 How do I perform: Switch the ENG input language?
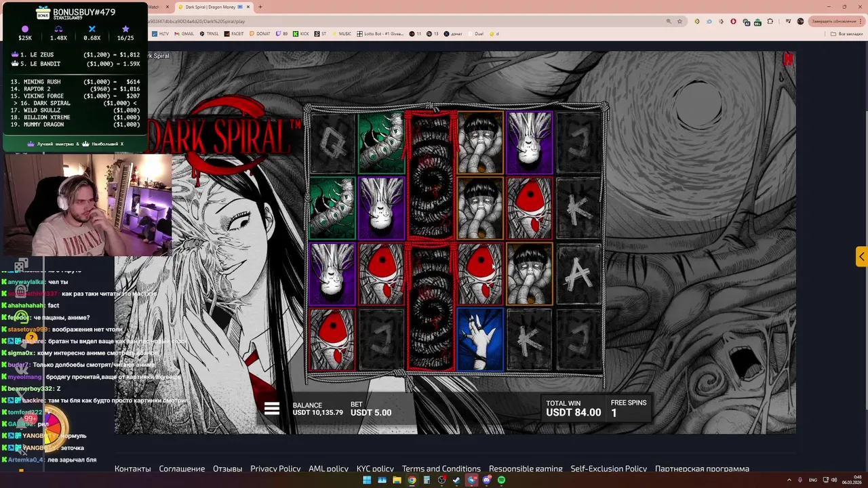click(813, 480)
